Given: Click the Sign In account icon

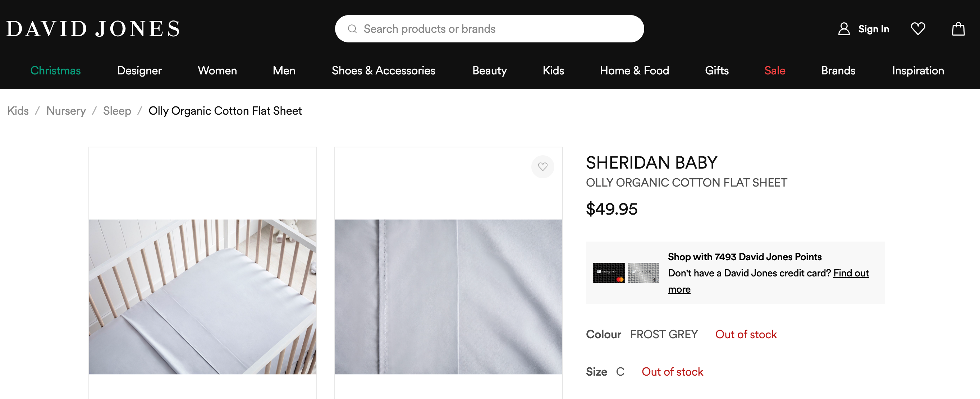Looking at the screenshot, I should coord(843,29).
